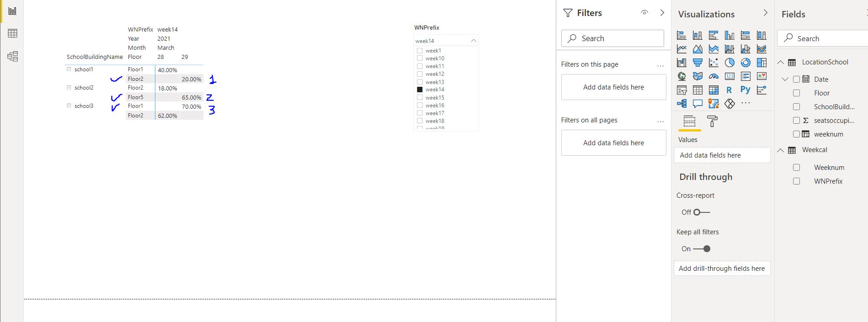
Task: Select the Scatter chart visualization
Action: pos(714,63)
